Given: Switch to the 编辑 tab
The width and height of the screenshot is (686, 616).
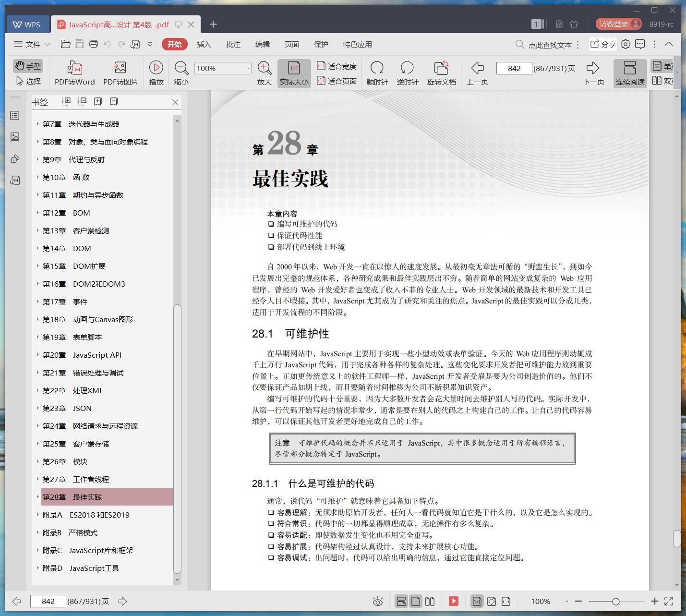Looking at the screenshot, I should coord(262,44).
